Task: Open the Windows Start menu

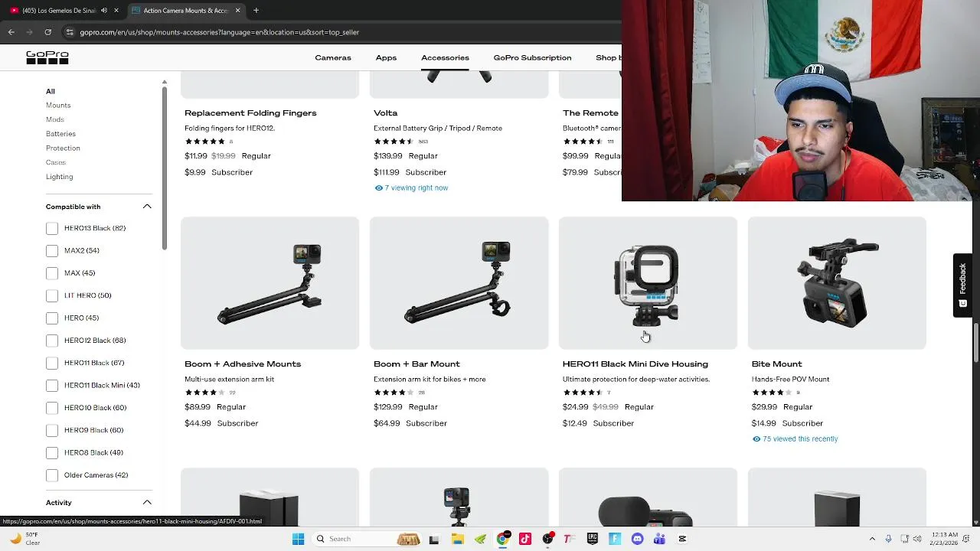Action: point(298,539)
